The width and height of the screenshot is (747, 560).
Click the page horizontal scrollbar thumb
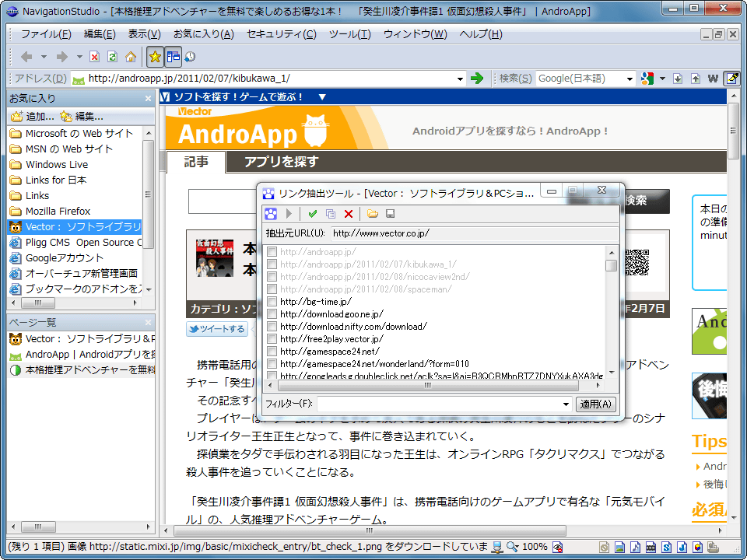coord(370,530)
